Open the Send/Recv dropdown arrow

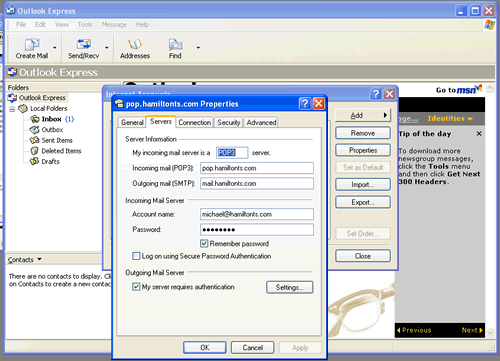(107, 48)
